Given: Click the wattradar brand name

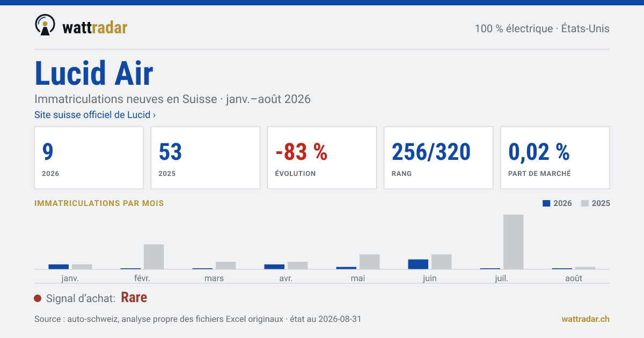Looking at the screenshot, I should [95, 28].
